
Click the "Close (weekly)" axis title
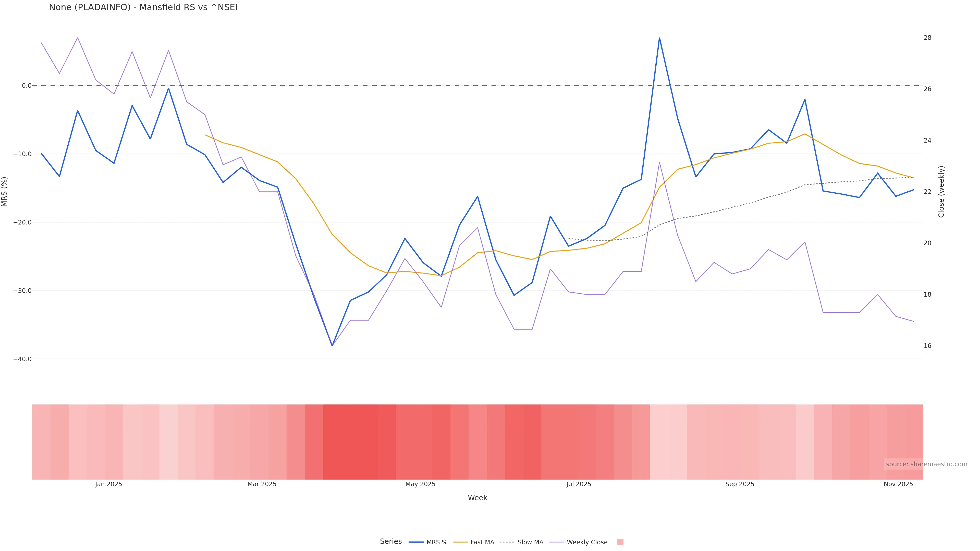[x=941, y=192]
